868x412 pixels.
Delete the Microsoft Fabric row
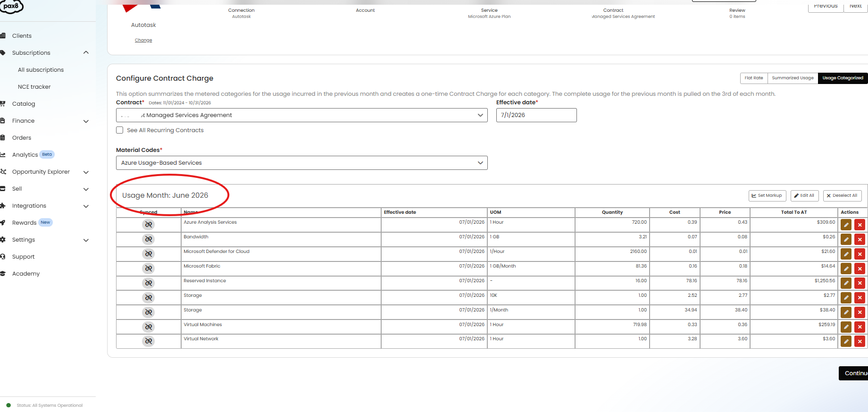[860, 269]
